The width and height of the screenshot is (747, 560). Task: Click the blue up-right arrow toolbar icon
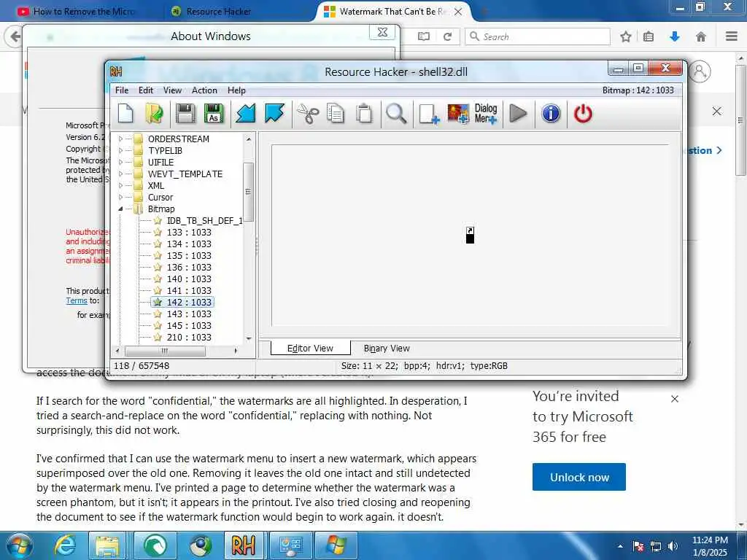coord(274,114)
